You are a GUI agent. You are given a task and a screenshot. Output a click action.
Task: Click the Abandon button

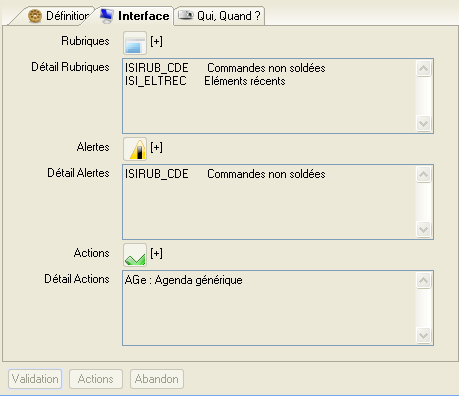point(157,379)
